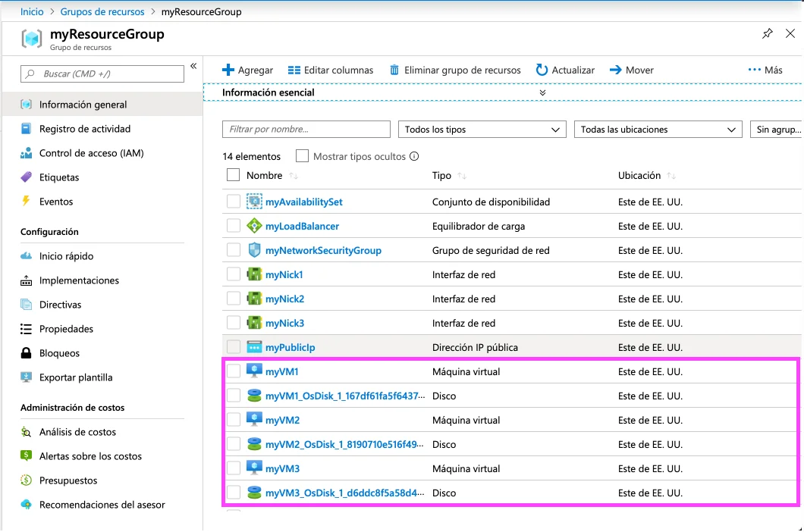
Task: Click the myLoadBalancer diamond icon
Action: pos(254,226)
